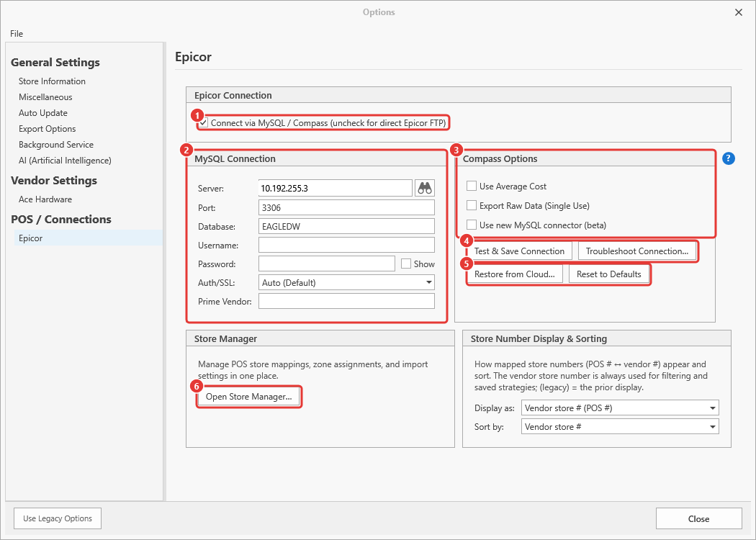Check Export Raw Data (Single Use)
Image resolution: width=756 pixels, height=540 pixels.
coord(472,205)
